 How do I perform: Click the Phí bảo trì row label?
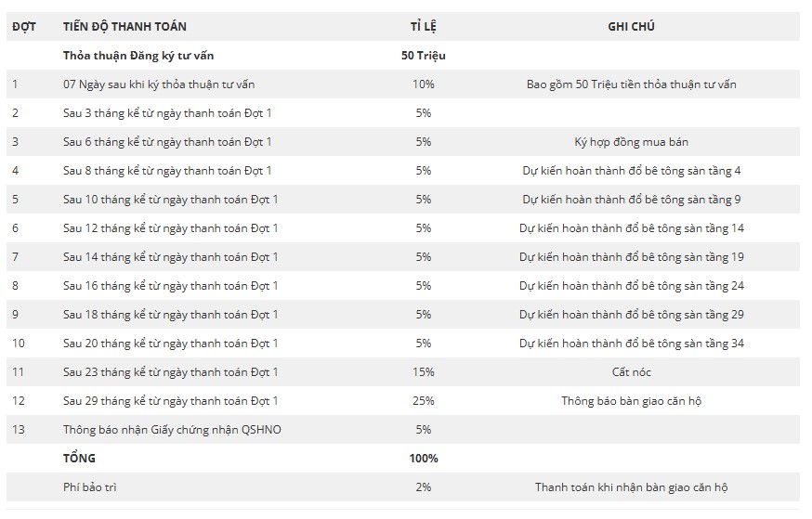click(x=89, y=487)
